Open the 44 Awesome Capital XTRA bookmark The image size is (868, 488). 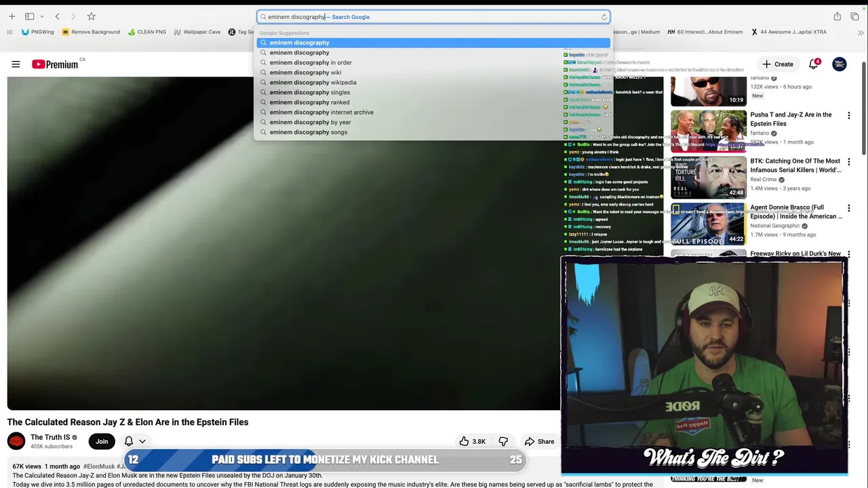coord(789,32)
